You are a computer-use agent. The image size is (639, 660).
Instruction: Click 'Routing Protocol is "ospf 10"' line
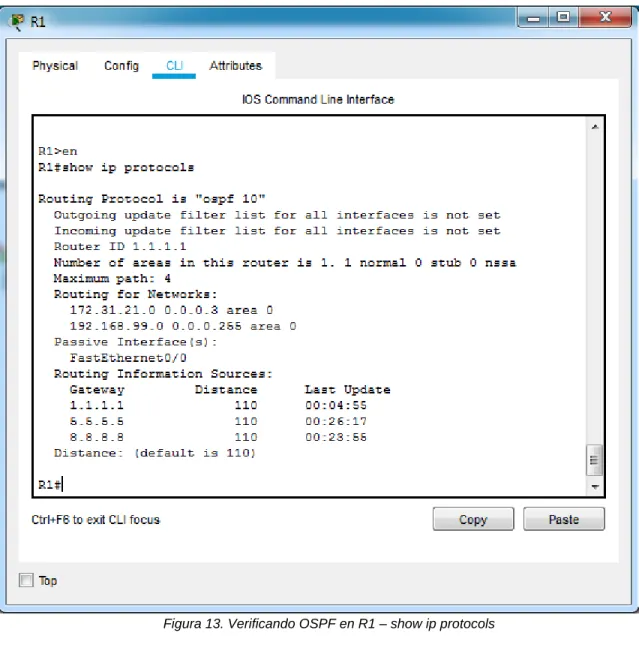(152, 199)
